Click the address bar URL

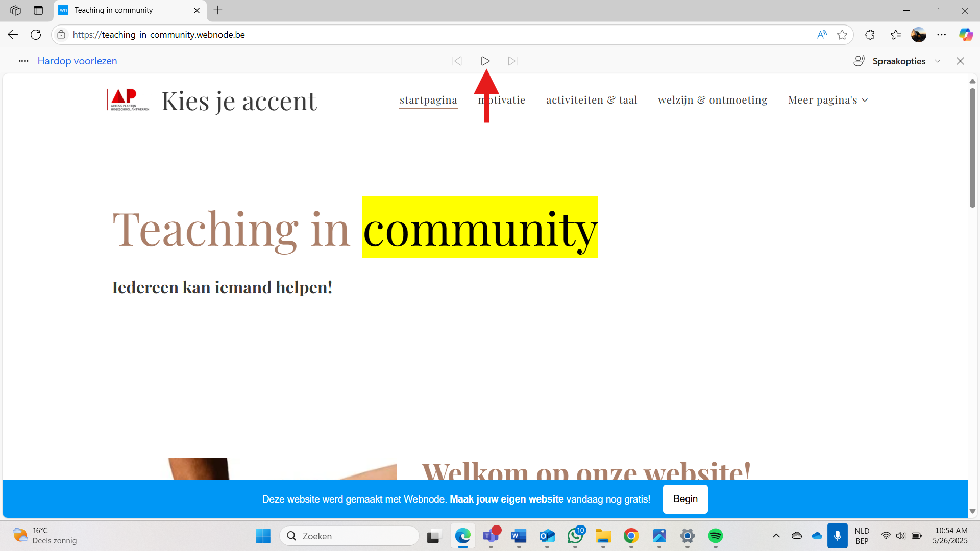159,35
